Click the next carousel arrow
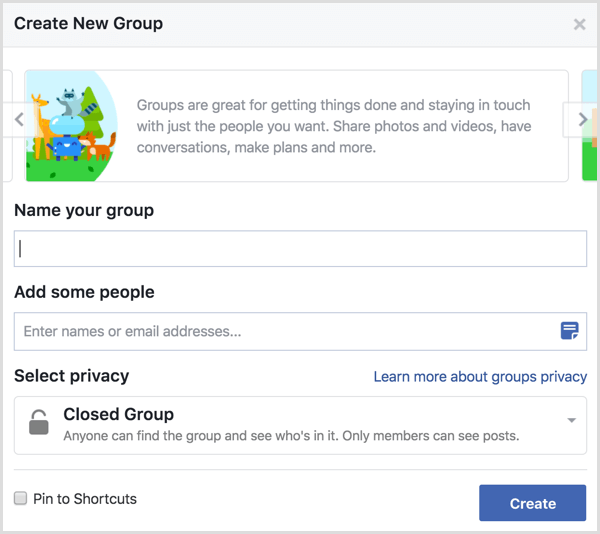The image size is (600, 534). tap(582, 120)
